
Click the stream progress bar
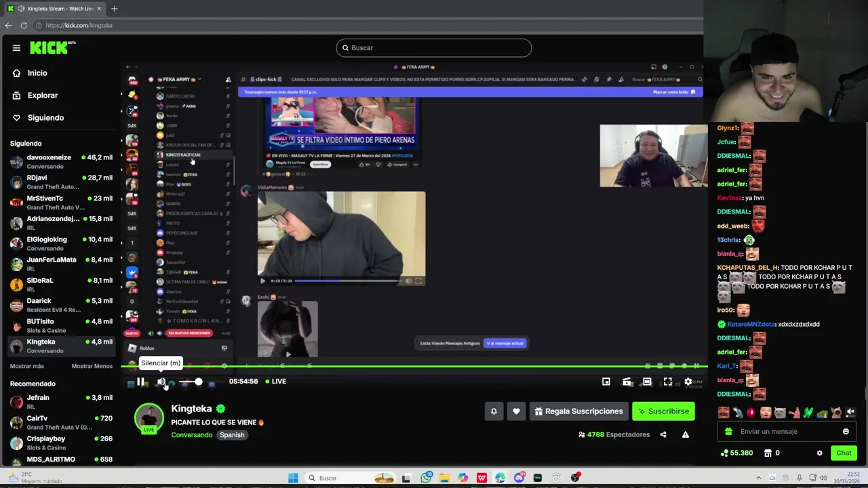(x=414, y=367)
